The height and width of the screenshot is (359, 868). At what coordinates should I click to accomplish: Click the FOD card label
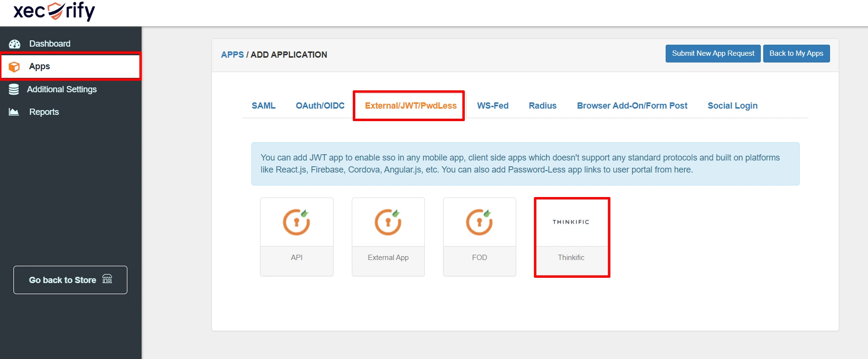coord(479,258)
